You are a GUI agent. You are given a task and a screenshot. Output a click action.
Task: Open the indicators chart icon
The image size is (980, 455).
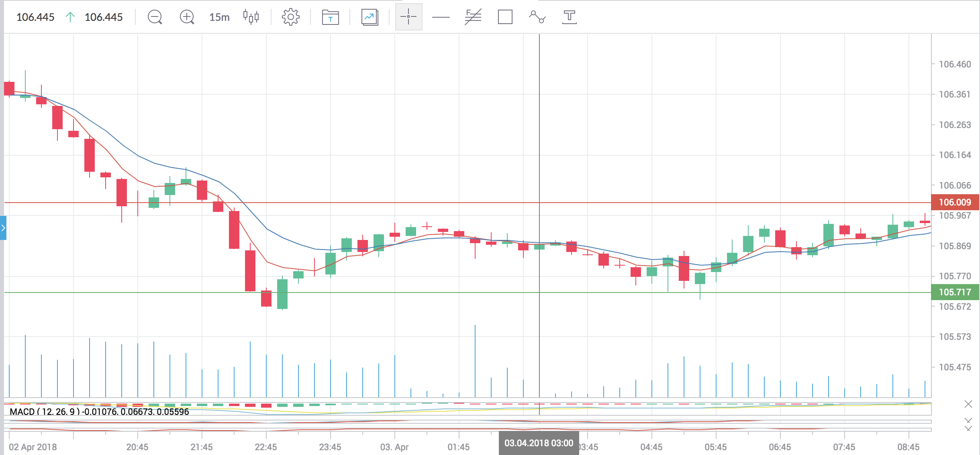370,17
